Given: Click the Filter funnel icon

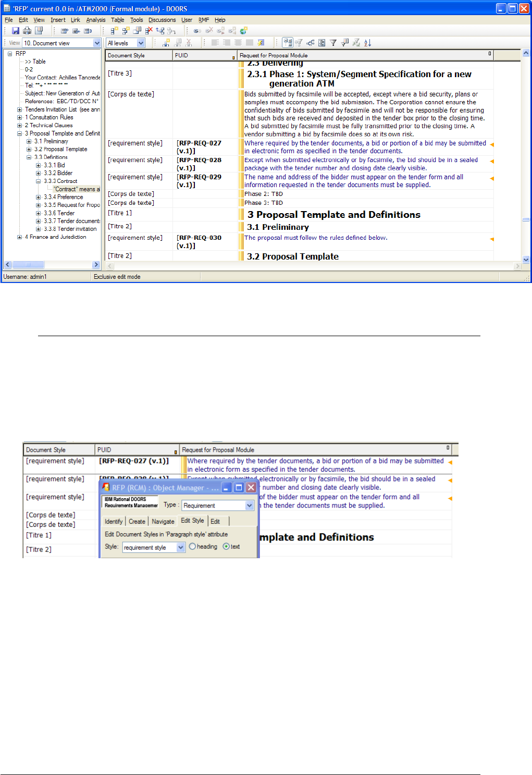Looking at the screenshot, I should tap(333, 43).
